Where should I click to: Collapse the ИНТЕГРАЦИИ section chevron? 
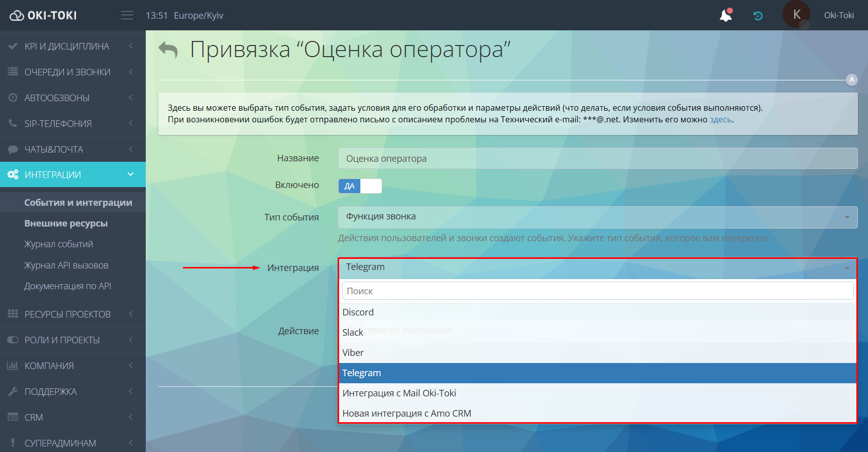pos(131,174)
